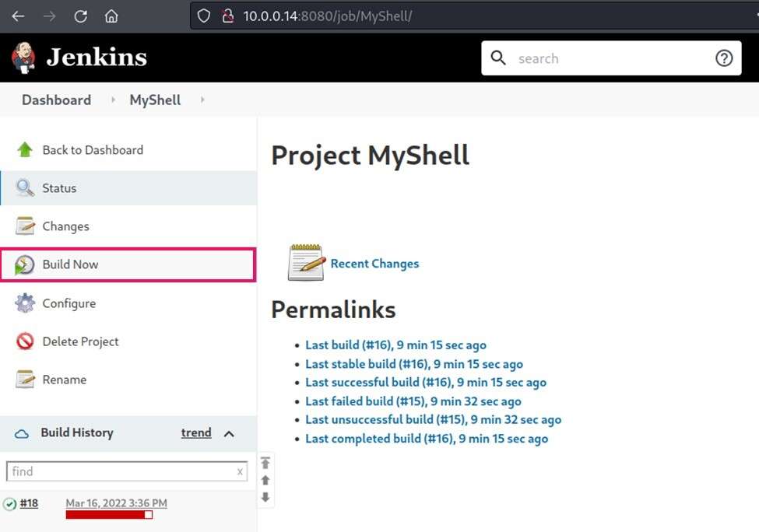Click the shield tracking protection icon
This screenshot has width=759, height=532.
[204, 16]
